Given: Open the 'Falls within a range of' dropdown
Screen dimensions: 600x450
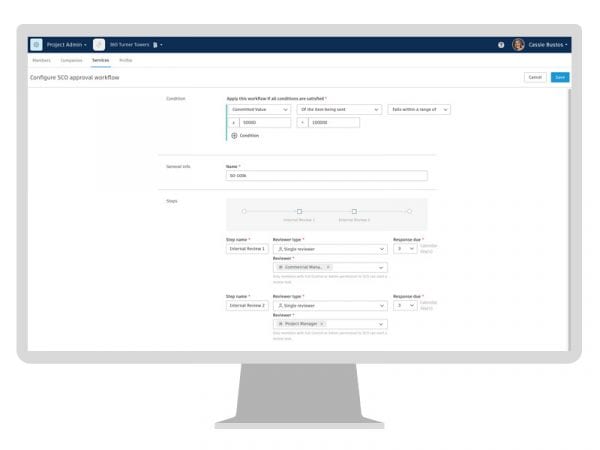Looking at the screenshot, I should tap(419, 109).
